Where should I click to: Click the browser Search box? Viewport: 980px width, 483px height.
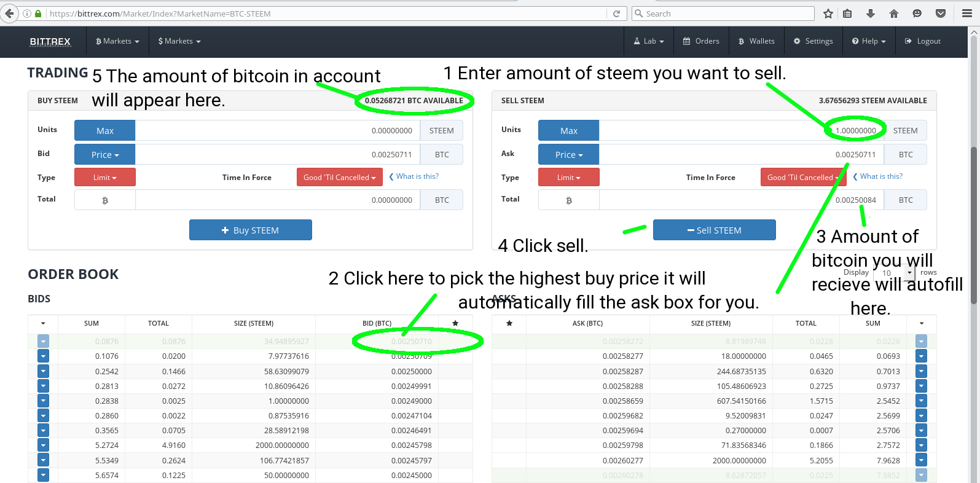(x=723, y=14)
